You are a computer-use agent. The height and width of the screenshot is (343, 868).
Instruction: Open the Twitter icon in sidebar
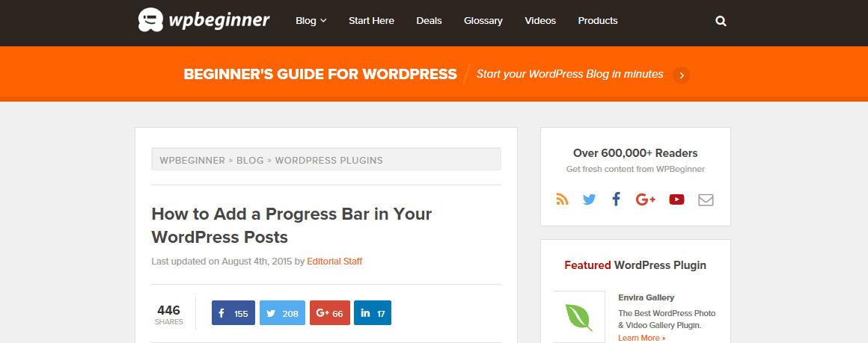click(589, 200)
